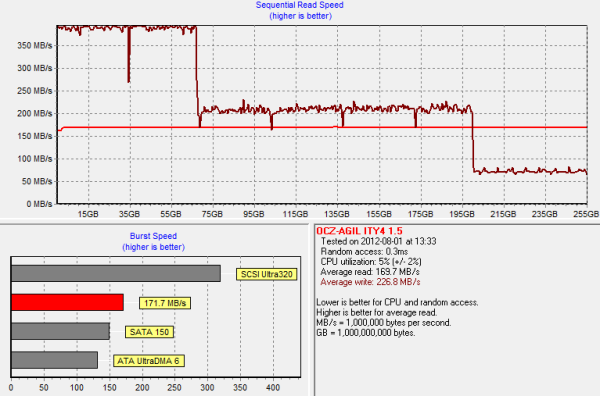Click the 'Average write: 226.8 MB/s' line

[x=370, y=282]
